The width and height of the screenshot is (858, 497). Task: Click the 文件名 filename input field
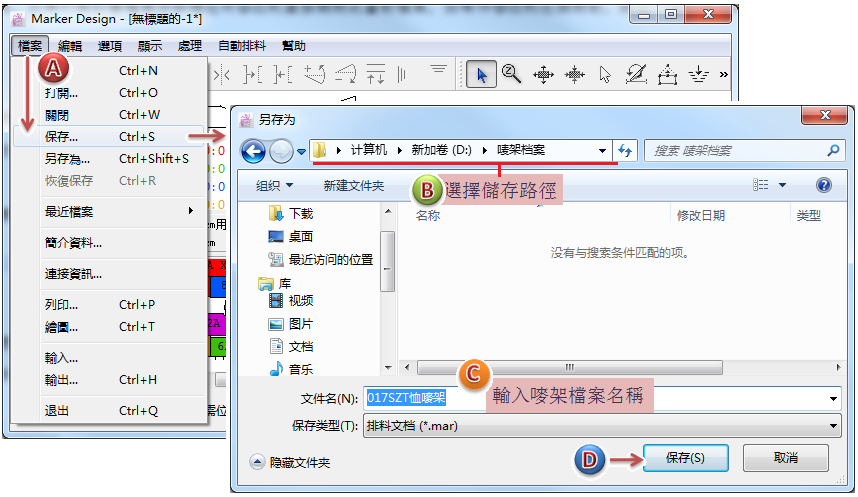pos(600,398)
